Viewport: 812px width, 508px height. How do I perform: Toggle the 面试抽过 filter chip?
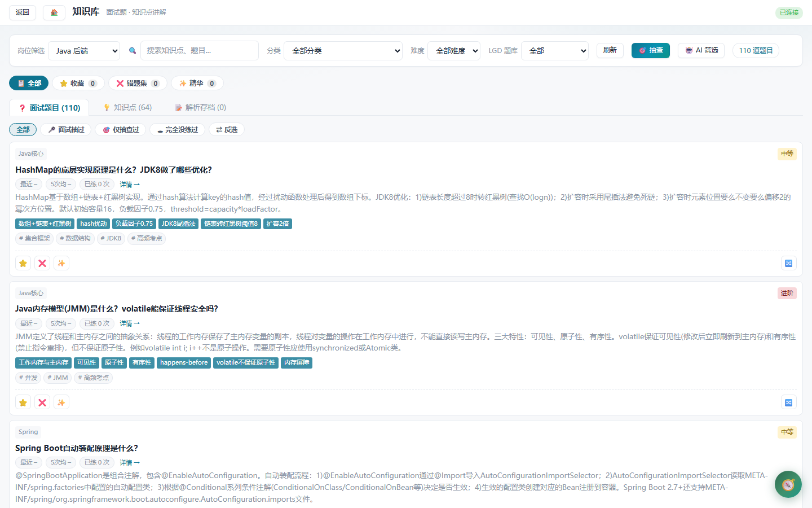click(66, 130)
